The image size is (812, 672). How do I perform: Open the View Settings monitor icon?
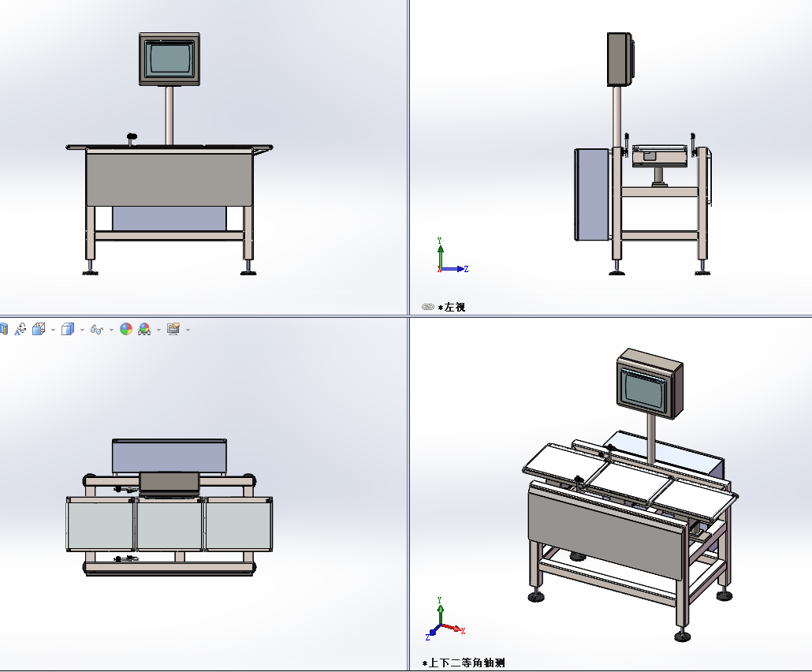click(173, 329)
